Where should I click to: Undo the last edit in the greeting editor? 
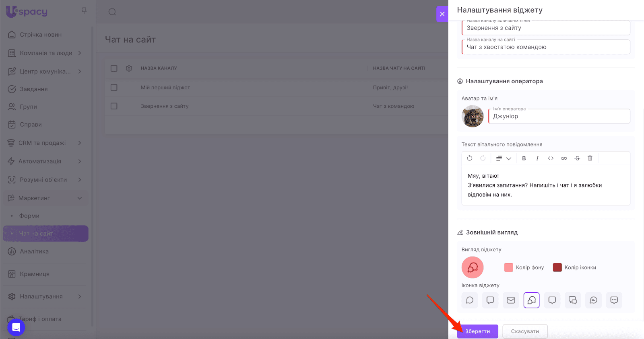click(x=470, y=158)
